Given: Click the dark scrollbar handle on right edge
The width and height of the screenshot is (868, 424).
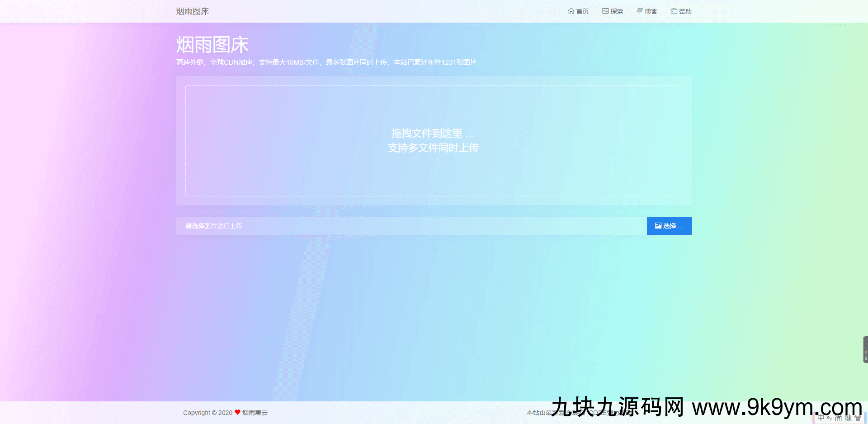Looking at the screenshot, I should pos(865,349).
